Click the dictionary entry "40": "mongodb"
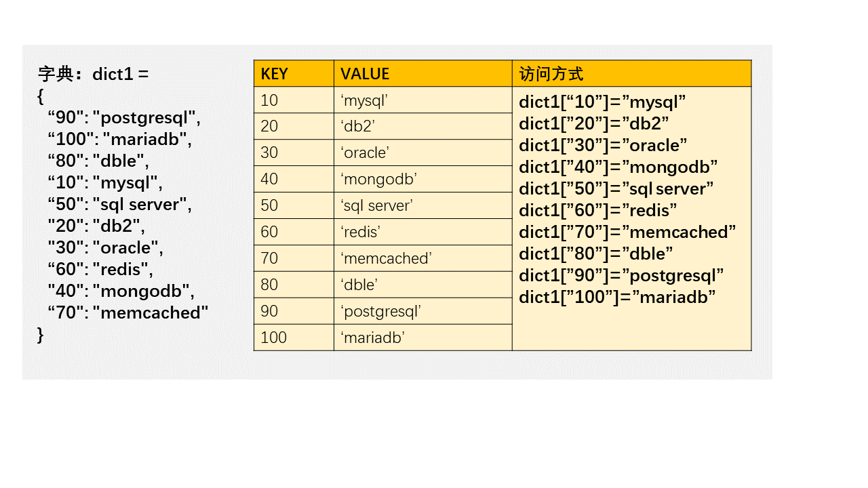This screenshot has width=868, height=488. pos(121,291)
